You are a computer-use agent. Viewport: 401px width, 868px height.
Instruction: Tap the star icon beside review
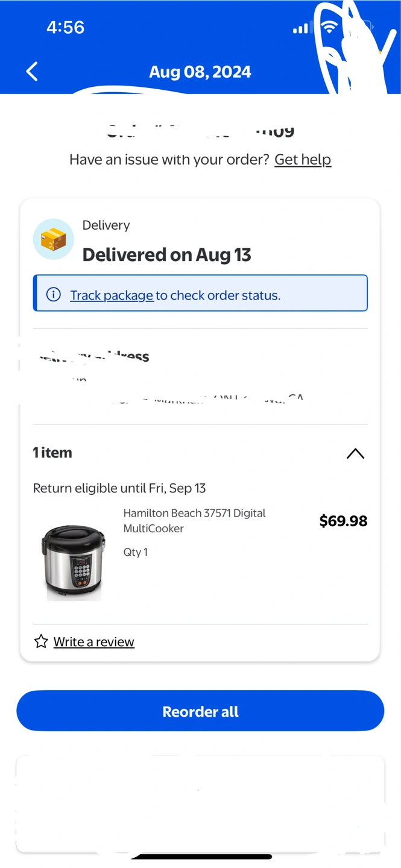[41, 641]
